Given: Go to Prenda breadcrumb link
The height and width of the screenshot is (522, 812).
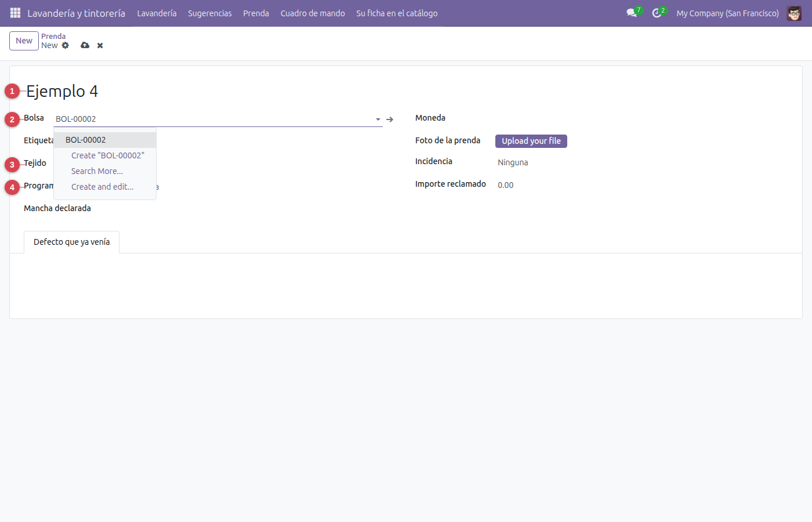Looking at the screenshot, I should pos(53,36).
